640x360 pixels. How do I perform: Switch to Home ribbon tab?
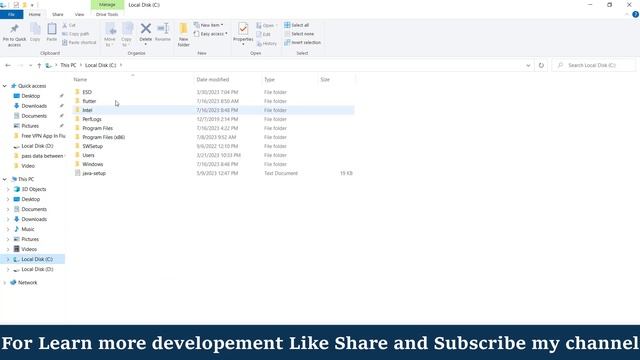pos(35,15)
